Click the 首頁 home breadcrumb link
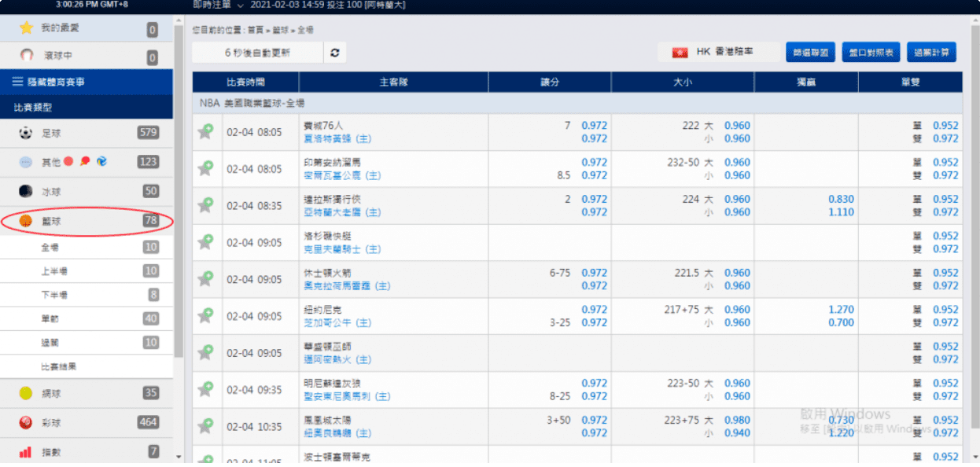980x467 pixels. [256, 29]
